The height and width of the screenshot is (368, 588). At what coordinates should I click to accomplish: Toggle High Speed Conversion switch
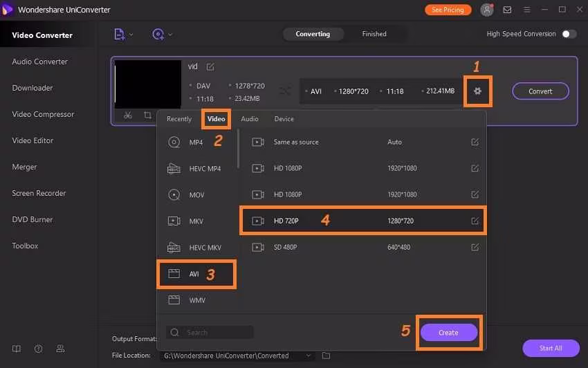(x=569, y=34)
